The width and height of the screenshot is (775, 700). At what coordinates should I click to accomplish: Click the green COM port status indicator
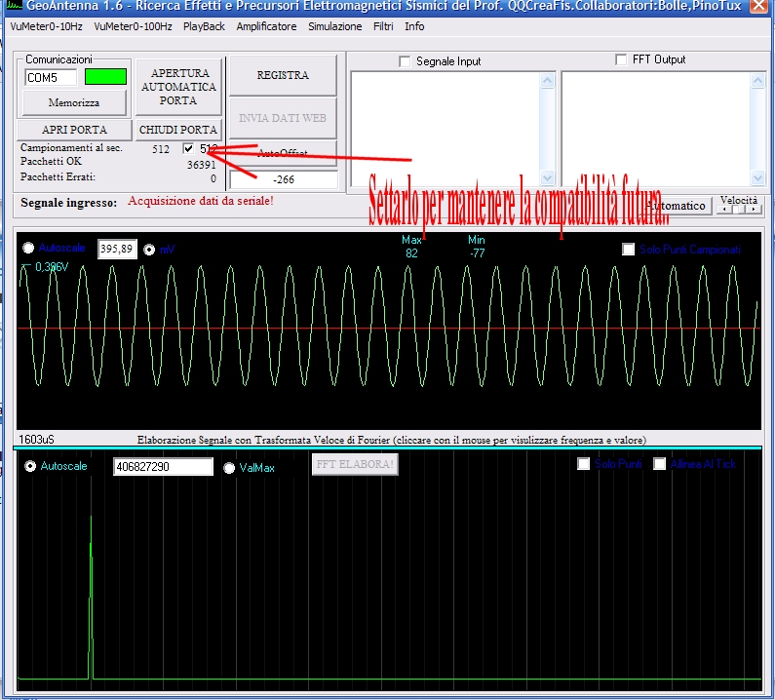pos(105,77)
